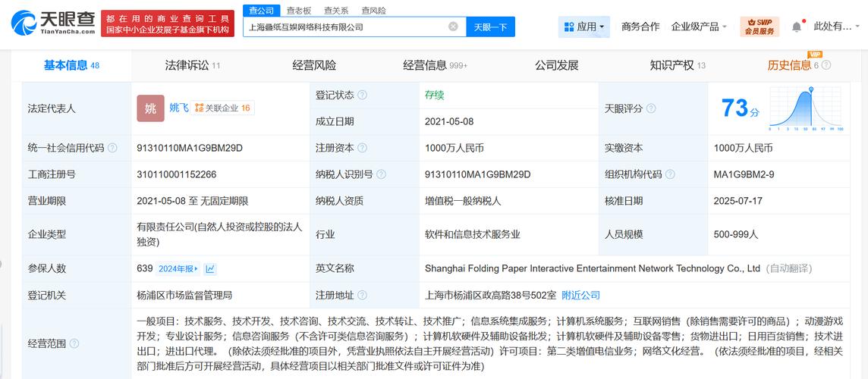Screen dimensions: 868x379
Task: Switch to the 法律诉讼 tab
Action: tap(193, 65)
